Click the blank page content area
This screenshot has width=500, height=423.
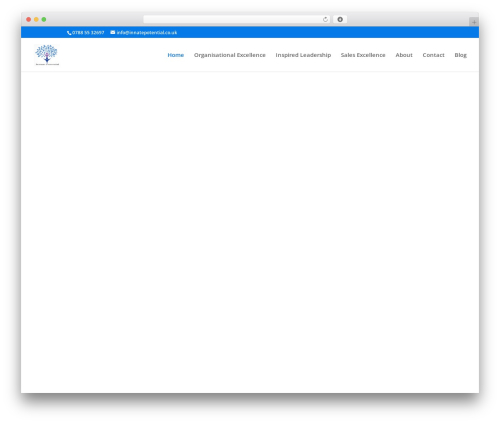coord(250,232)
